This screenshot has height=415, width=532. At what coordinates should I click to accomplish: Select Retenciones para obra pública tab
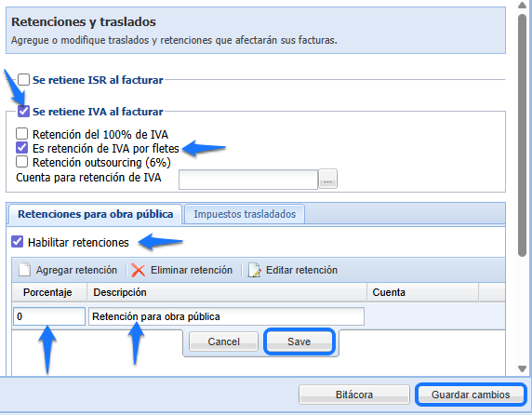point(96,214)
